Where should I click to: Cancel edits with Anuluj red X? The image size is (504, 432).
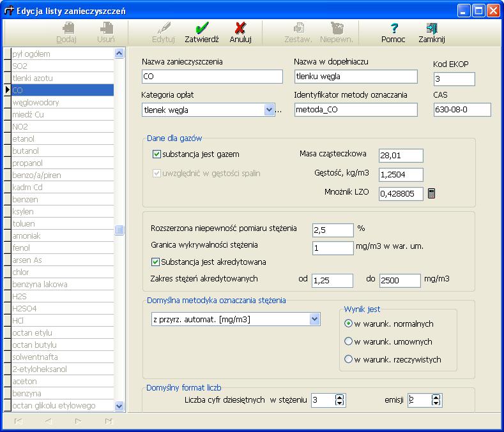click(x=240, y=33)
